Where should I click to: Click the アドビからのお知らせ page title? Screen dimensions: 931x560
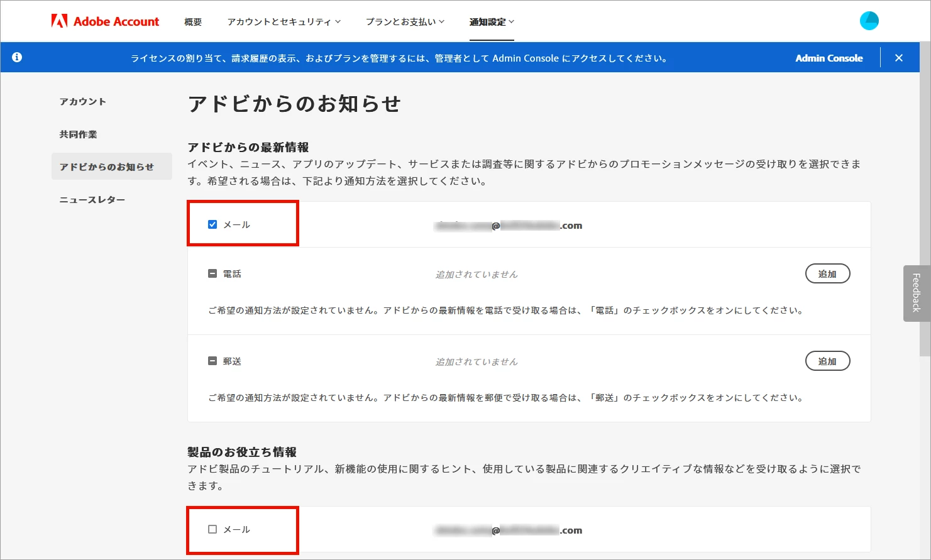pyautogui.click(x=294, y=104)
